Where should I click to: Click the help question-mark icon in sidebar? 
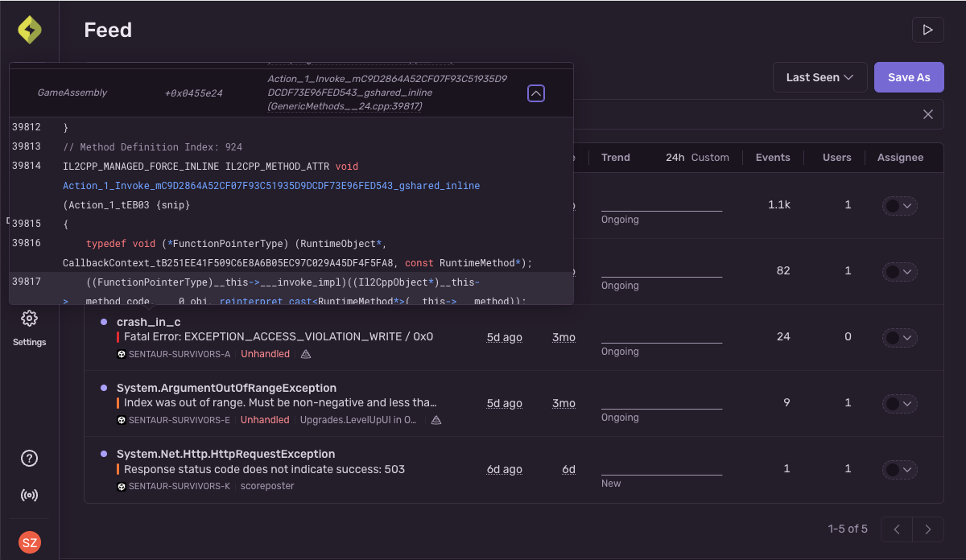pos(29,458)
